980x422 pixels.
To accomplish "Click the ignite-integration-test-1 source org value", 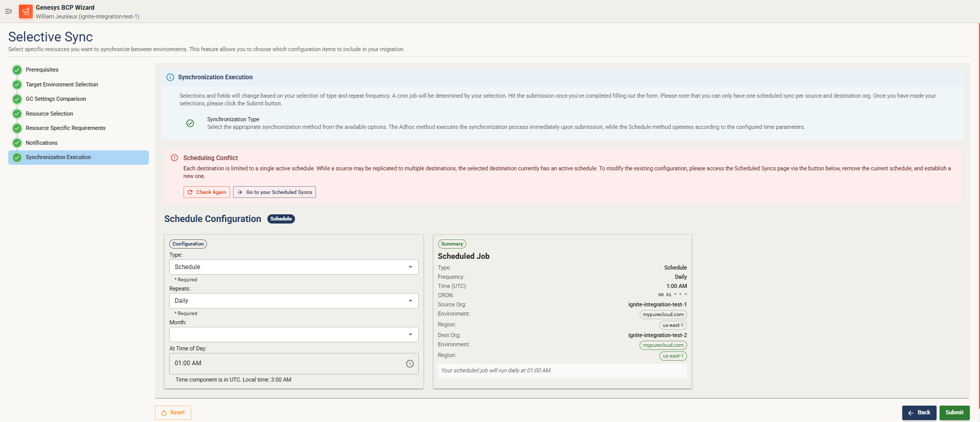I will click(x=657, y=305).
